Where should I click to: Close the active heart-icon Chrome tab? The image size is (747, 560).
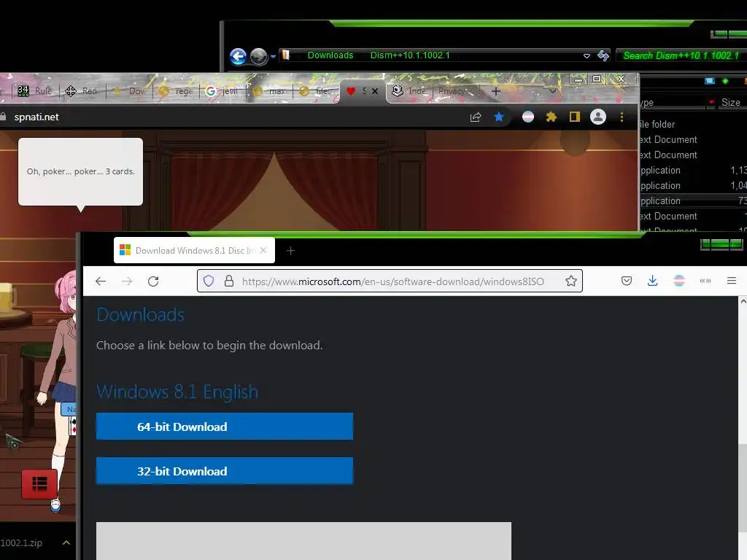[375, 91]
